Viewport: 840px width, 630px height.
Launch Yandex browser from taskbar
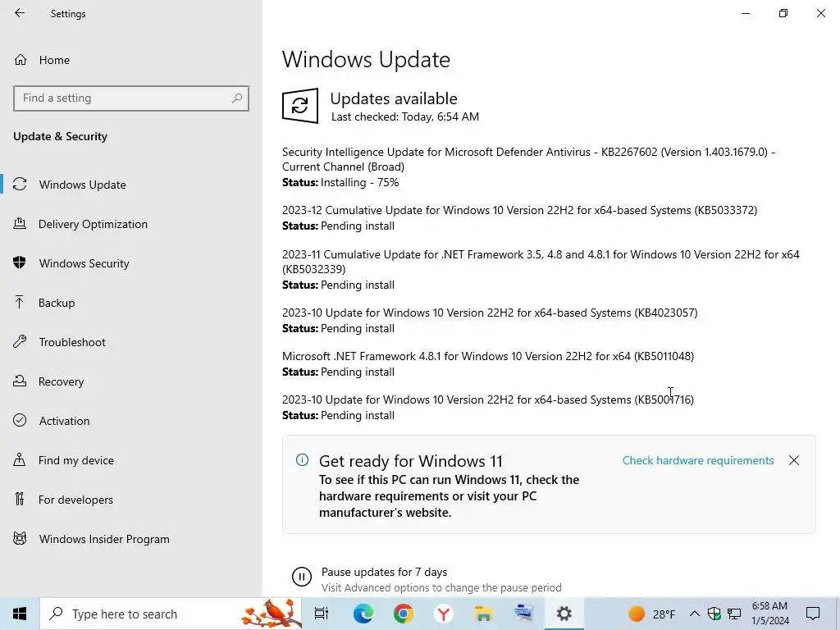444,614
